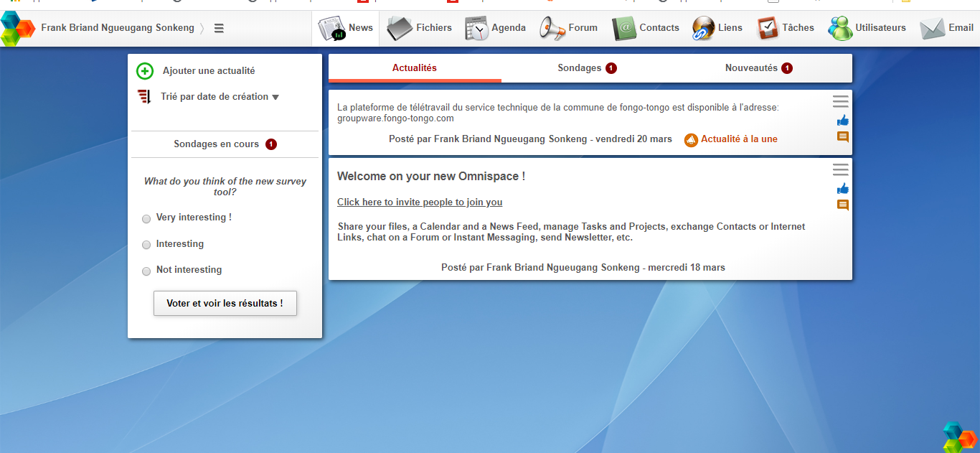This screenshot has height=453, width=980.
Task: Open the Email envelope icon
Action: [x=932, y=28]
